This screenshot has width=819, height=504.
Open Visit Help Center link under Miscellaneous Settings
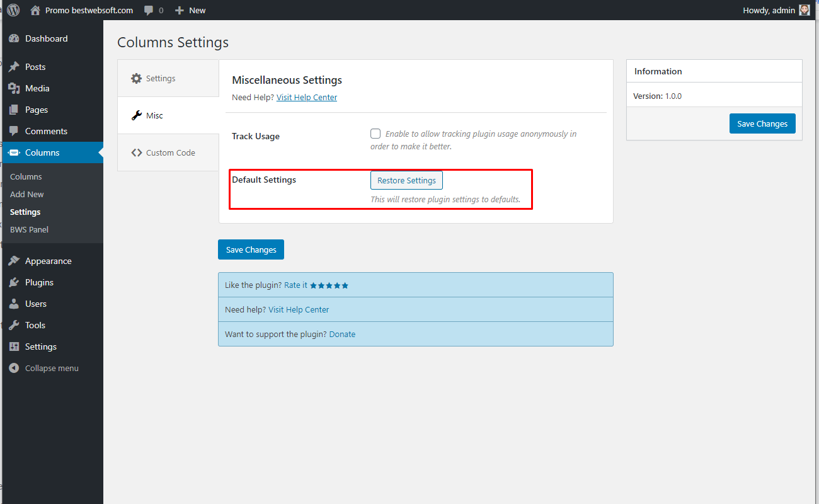[x=307, y=97]
